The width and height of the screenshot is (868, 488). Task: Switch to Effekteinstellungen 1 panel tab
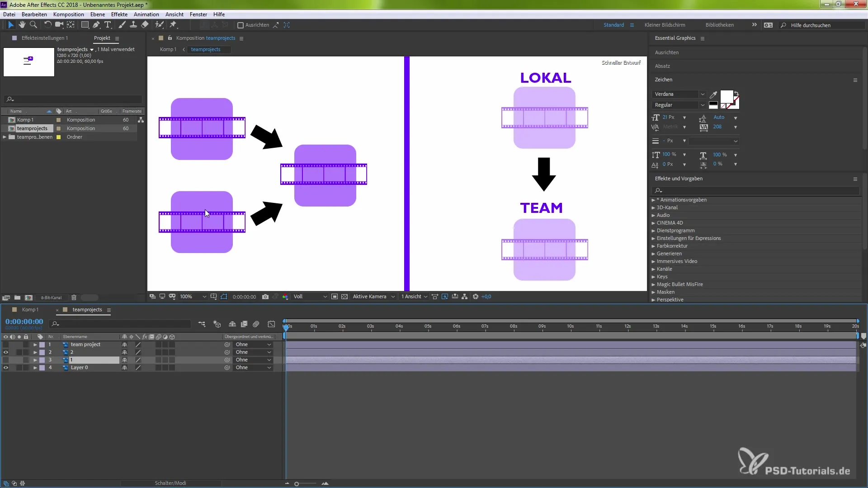tap(45, 38)
